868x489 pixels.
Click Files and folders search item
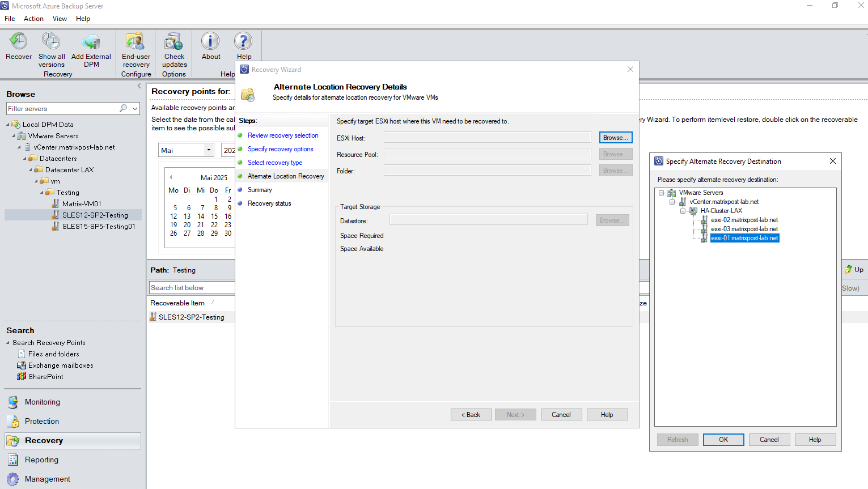(53, 354)
